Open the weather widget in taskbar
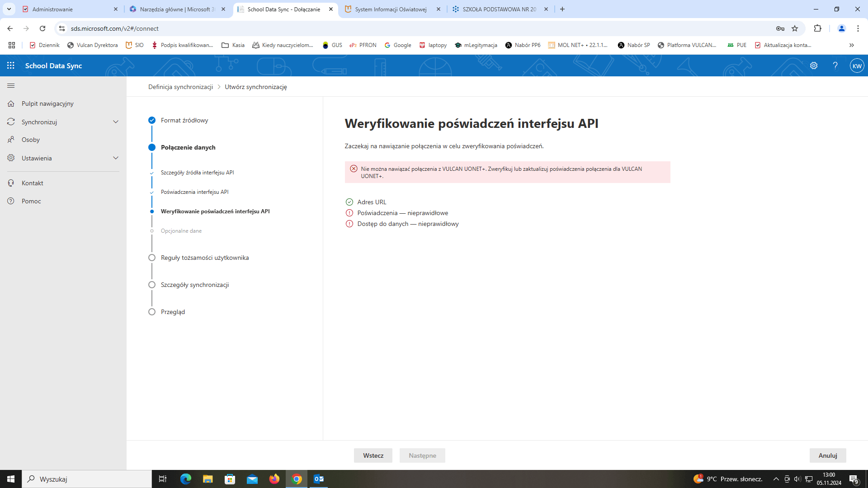 [x=728, y=479]
